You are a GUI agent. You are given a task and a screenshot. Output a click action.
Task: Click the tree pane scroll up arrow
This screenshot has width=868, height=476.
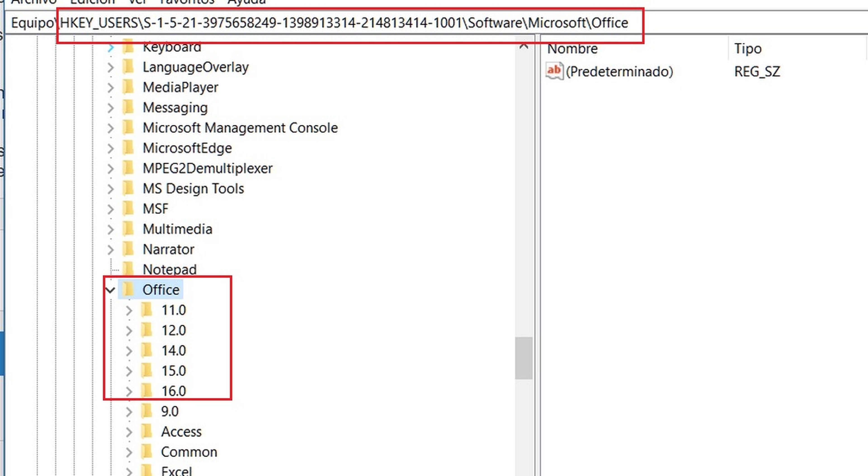[x=524, y=46]
